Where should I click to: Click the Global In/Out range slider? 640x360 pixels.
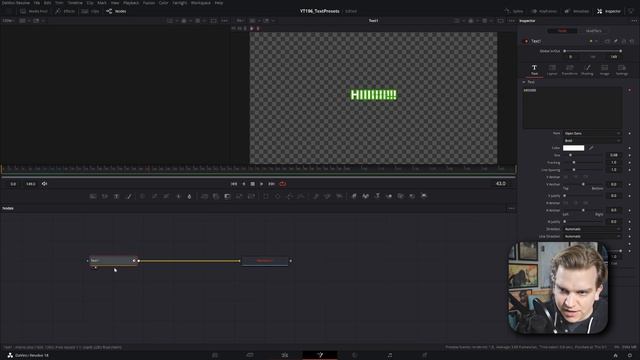(592, 51)
